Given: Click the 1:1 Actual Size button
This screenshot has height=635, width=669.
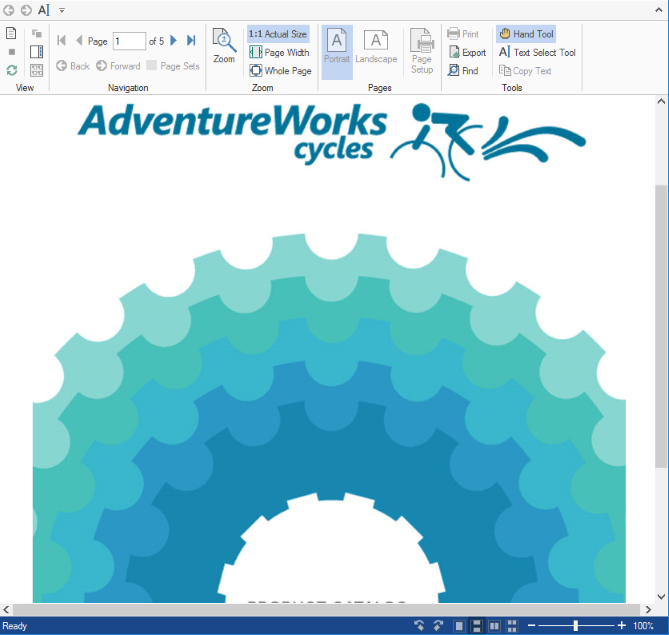Looking at the screenshot, I should point(278,34).
